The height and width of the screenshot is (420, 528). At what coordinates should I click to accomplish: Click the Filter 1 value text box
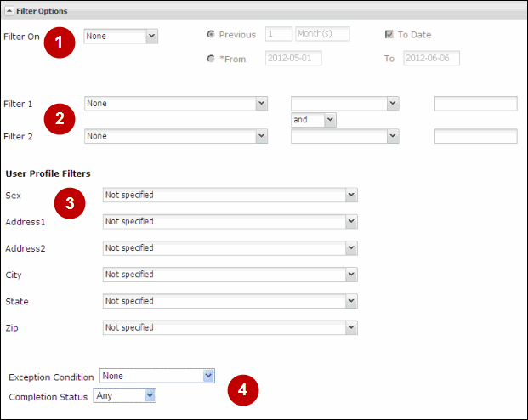pyautogui.click(x=476, y=104)
